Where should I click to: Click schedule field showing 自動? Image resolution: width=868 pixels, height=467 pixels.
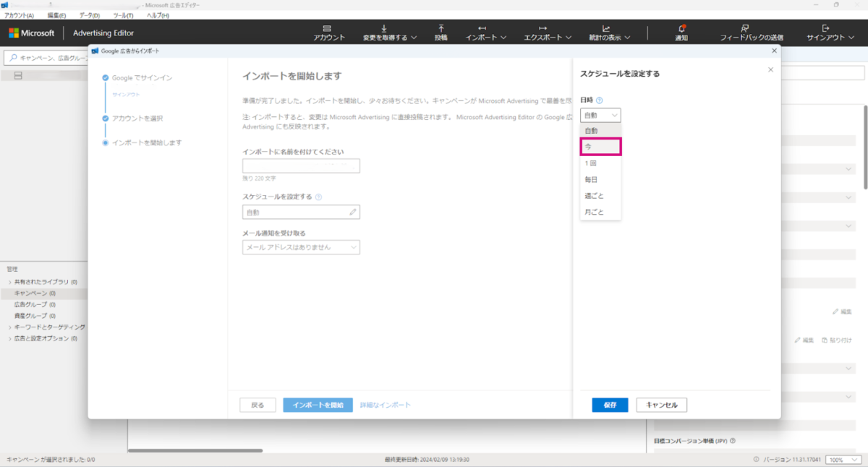point(301,212)
